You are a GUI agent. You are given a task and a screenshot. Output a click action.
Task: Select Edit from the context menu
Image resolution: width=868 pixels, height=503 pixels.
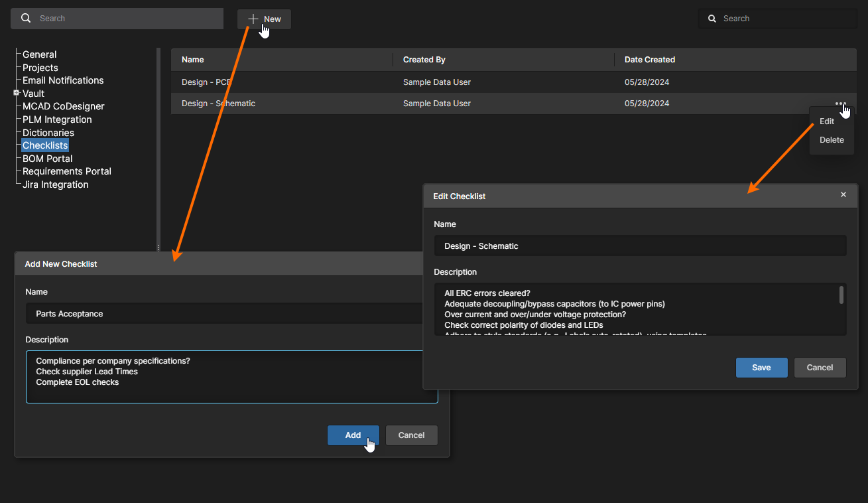(x=827, y=121)
